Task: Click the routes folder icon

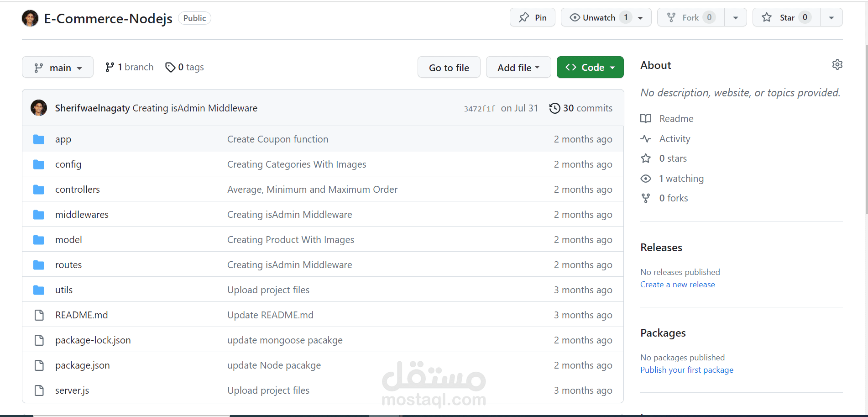Action: click(x=39, y=265)
